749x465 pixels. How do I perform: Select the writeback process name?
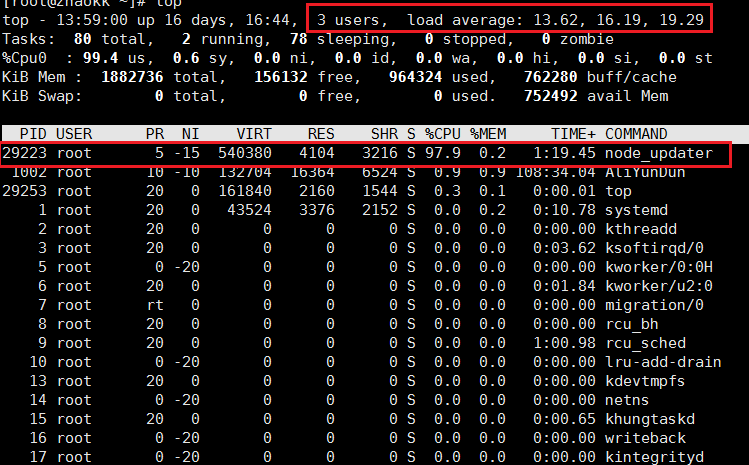645,438
